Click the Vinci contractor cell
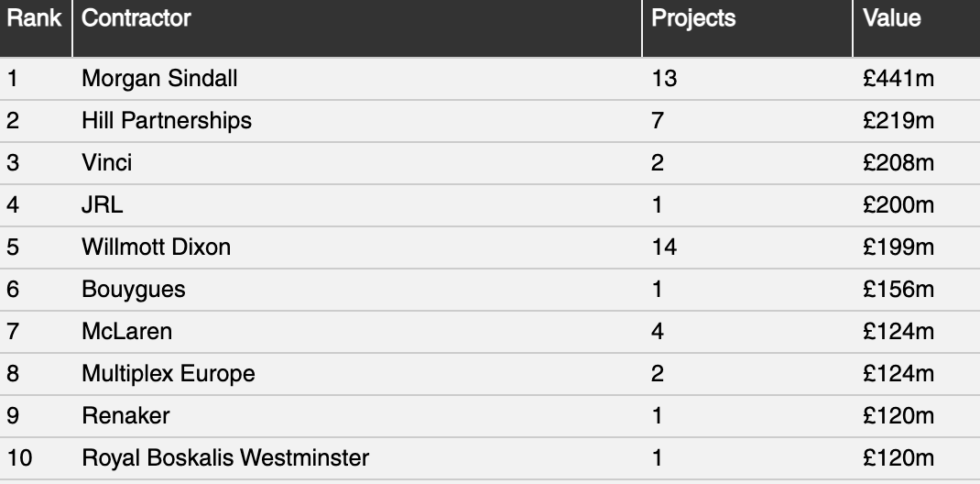The width and height of the screenshot is (980, 484). pyautogui.click(x=107, y=162)
